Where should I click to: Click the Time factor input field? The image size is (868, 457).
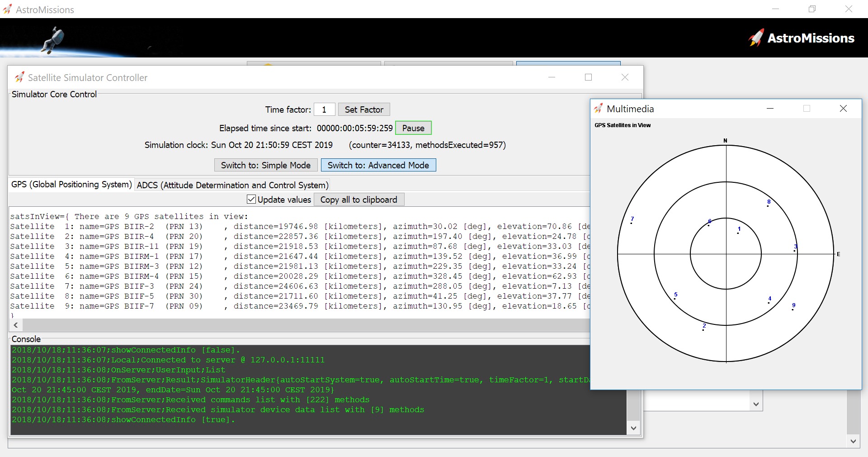(x=324, y=109)
